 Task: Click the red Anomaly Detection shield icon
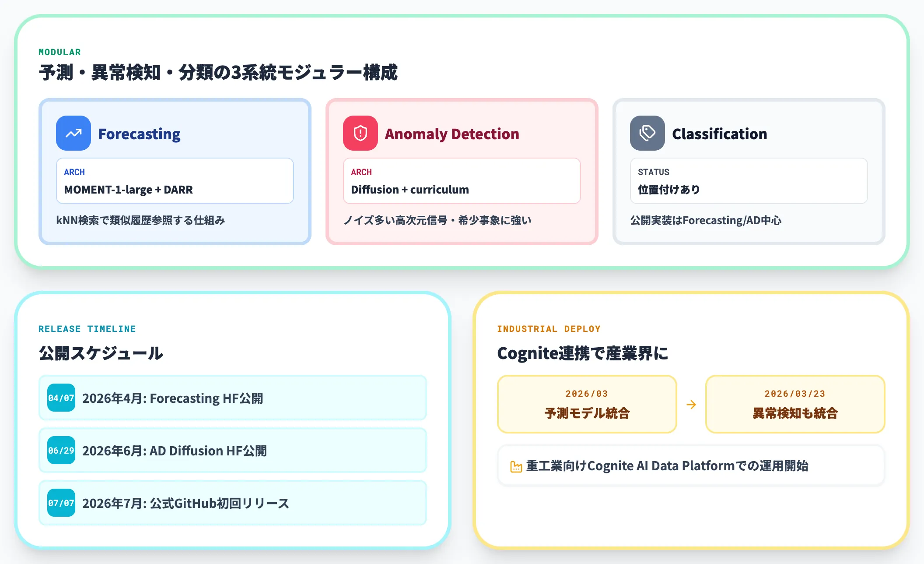pos(360,133)
